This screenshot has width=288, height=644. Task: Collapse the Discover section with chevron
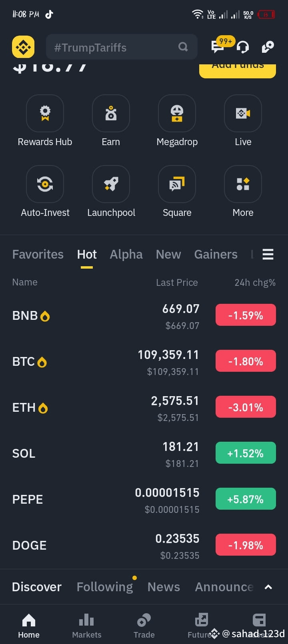point(268,587)
